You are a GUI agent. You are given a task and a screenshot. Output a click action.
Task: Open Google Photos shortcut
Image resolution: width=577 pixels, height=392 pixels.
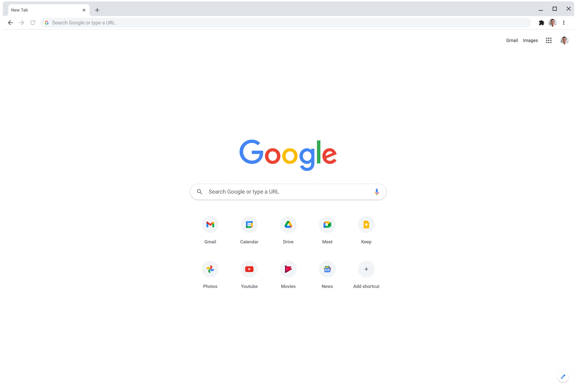tap(210, 269)
